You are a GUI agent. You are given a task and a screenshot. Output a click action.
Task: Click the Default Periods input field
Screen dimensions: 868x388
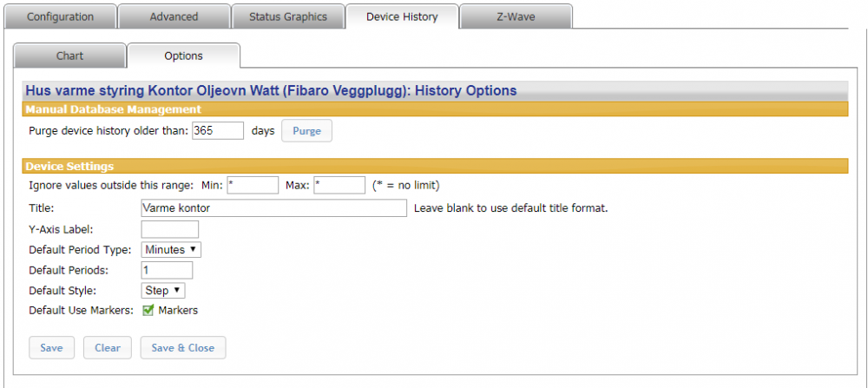[166, 270]
